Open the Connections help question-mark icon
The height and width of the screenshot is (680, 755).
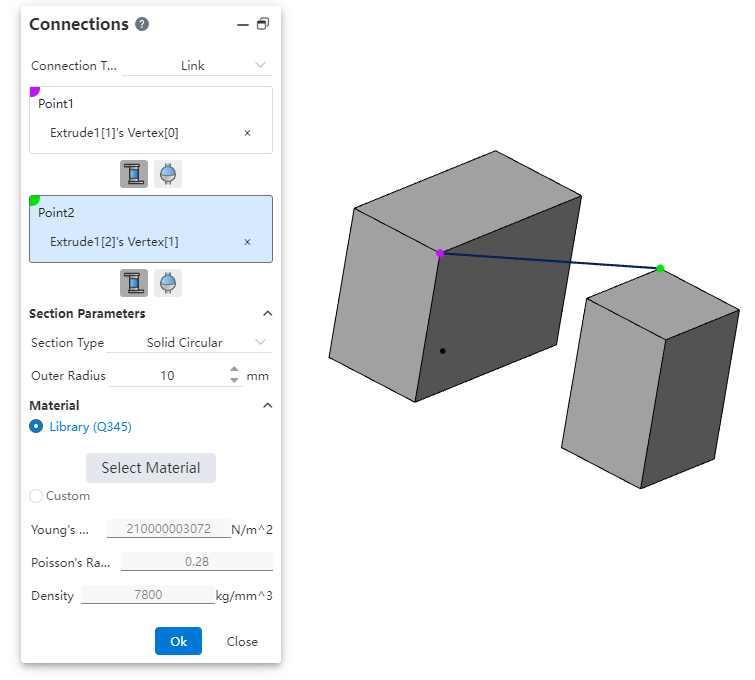tap(142, 24)
